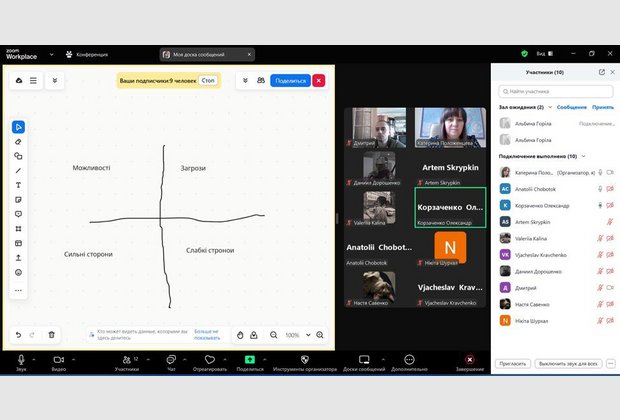
Task: Open the emoji/stickers tool
Action: click(18, 272)
